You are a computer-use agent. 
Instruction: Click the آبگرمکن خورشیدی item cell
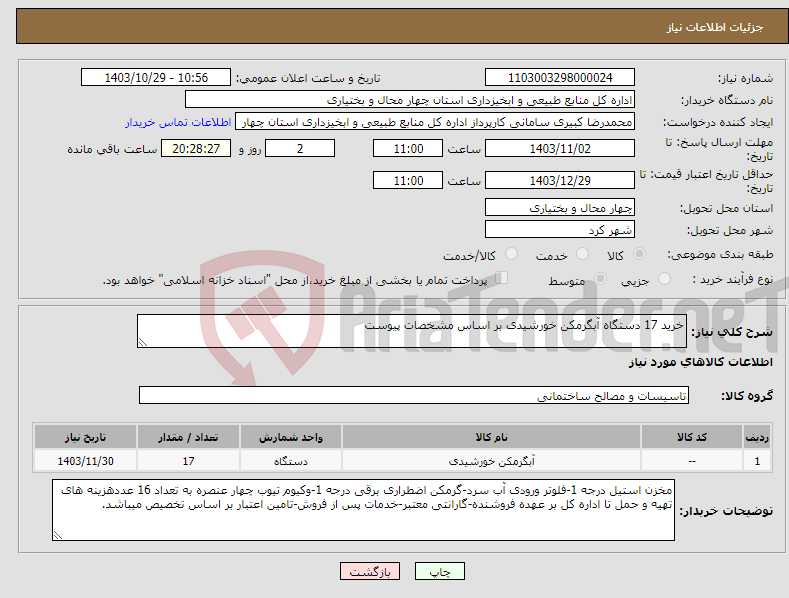[491, 461]
